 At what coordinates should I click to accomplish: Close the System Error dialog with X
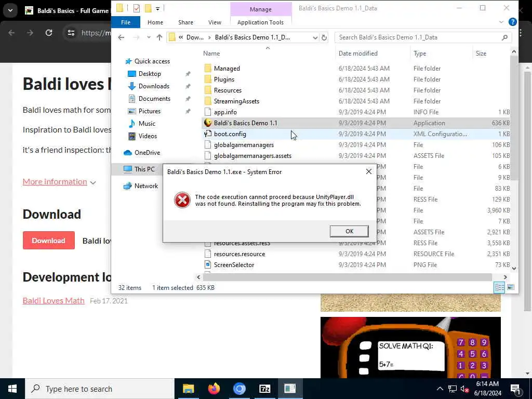coord(369,171)
